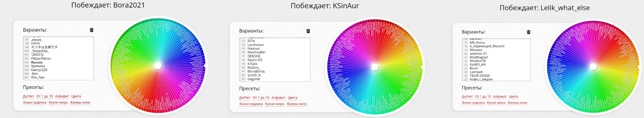Click list line 24 reading Binch
This screenshot has width=644, height=118.
tap(474, 68)
